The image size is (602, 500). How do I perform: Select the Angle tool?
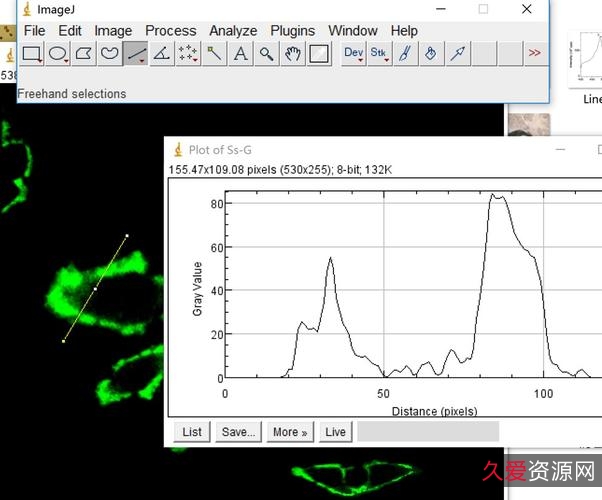(x=162, y=54)
